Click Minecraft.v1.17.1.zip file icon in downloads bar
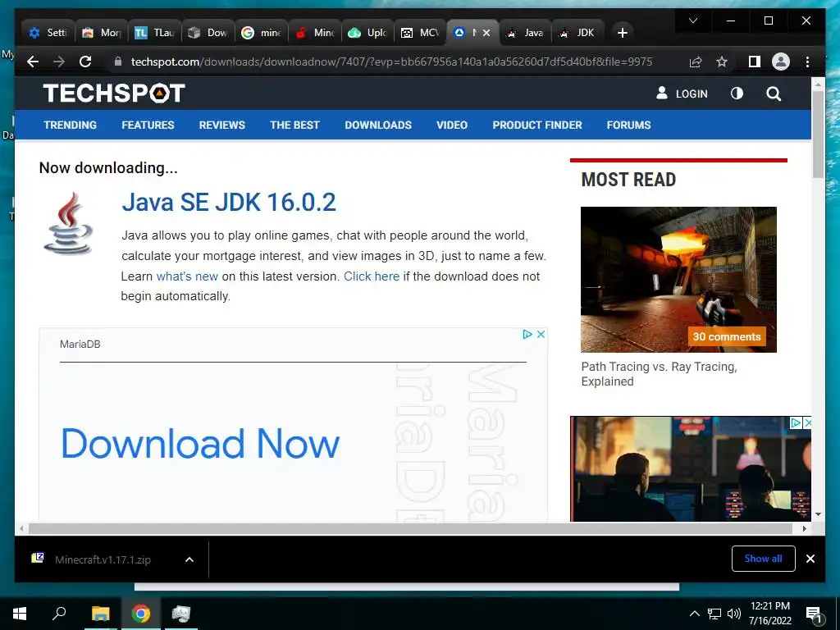The height and width of the screenshot is (630, 840). pyautogui.click(x=38, y=558)
